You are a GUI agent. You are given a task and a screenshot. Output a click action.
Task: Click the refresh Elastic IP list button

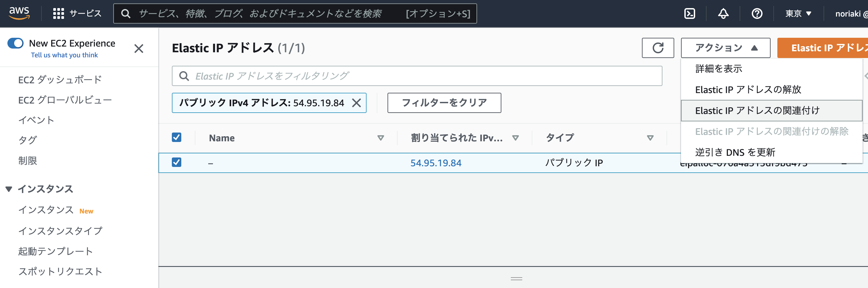tap(658, 48)
